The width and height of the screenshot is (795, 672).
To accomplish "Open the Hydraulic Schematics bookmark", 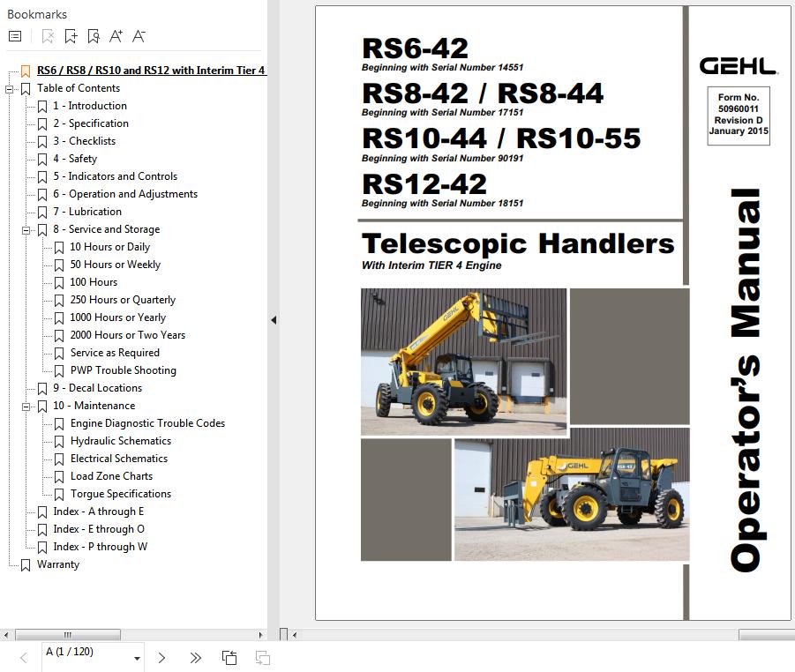I will (x=121, y=441).
